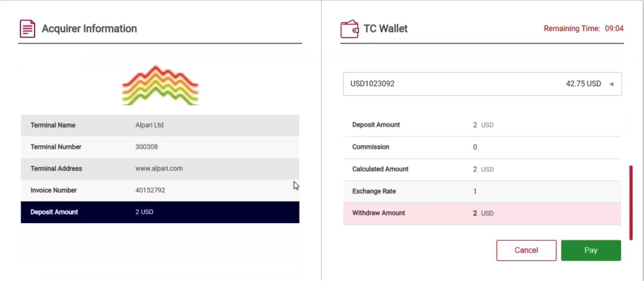
Task: Click the Acquirer Information document icon
Action: tap(27, 29)
